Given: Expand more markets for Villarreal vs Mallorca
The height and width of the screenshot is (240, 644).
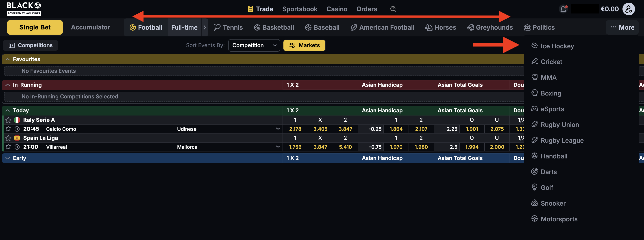Looking at the screenshot, I should (278, 147).
